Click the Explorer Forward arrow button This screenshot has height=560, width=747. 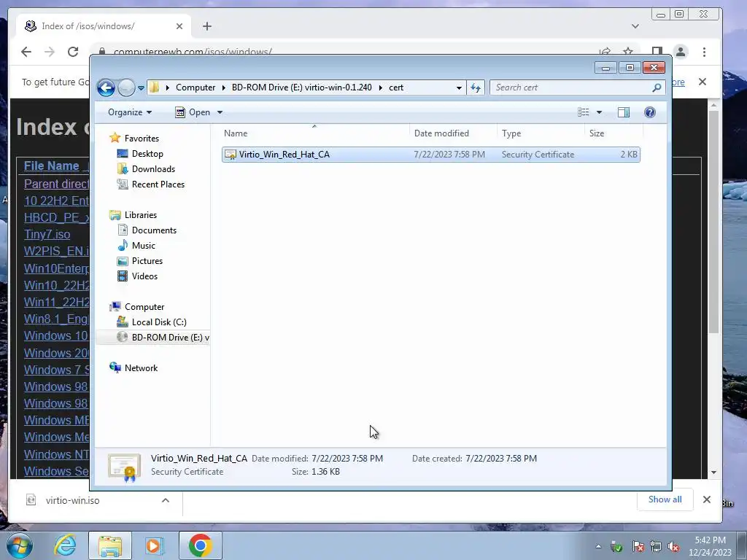click(x=126, y=87)
